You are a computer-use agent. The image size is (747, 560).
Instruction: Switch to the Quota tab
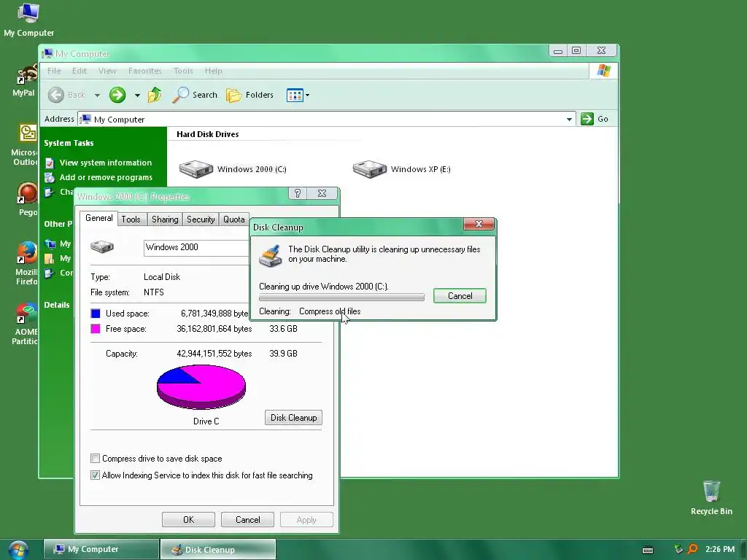234,219
